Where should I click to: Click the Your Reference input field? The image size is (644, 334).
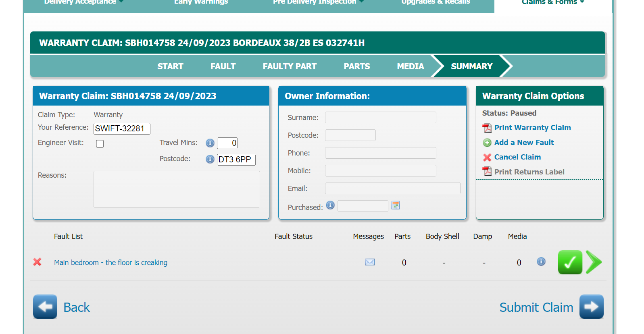(122, 129)
